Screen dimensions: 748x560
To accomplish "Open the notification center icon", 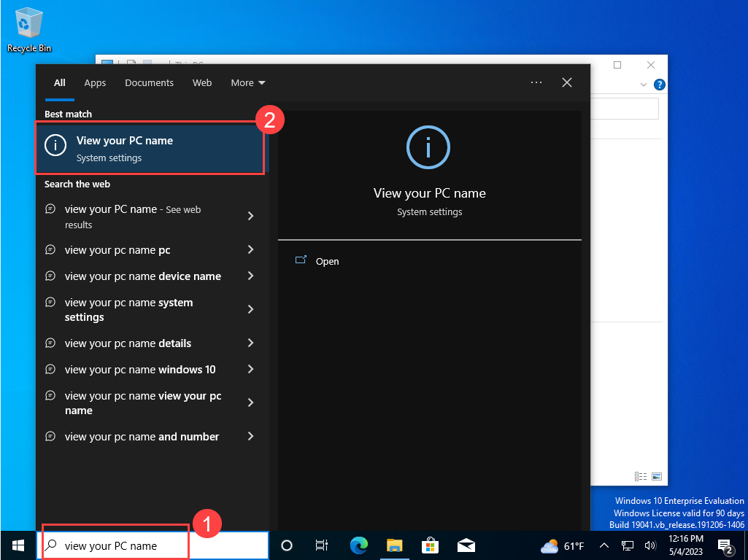I will 725,546.
